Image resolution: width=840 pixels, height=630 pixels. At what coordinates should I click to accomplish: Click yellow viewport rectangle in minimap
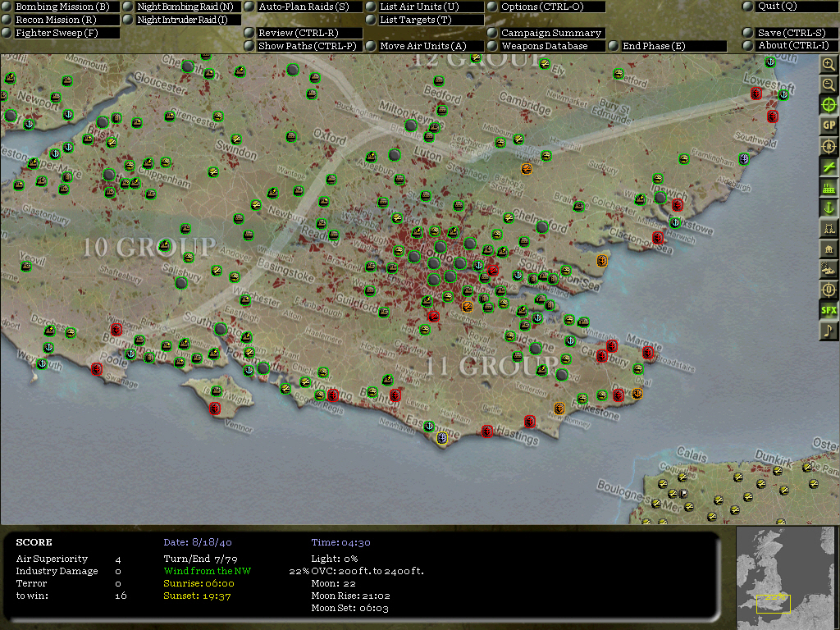point(774,603)
